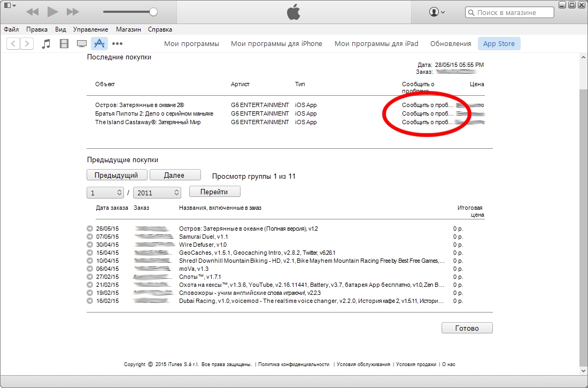588x388 pixels.
Task: Select the Apps library icon
Action: click(x=99, y=43)
